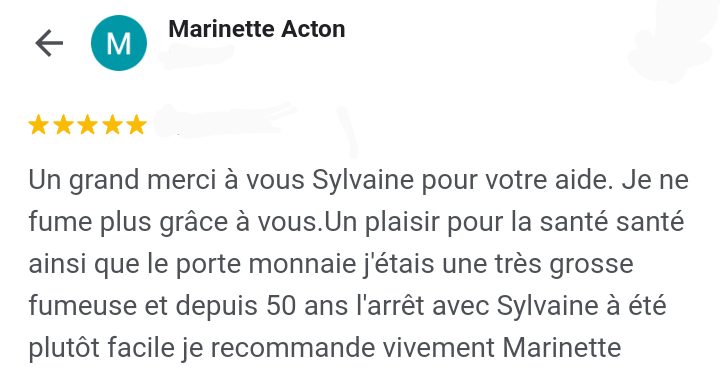Select the first yellow rating star
The width and height of the screenshot is (720, 377).
point(39,125)
